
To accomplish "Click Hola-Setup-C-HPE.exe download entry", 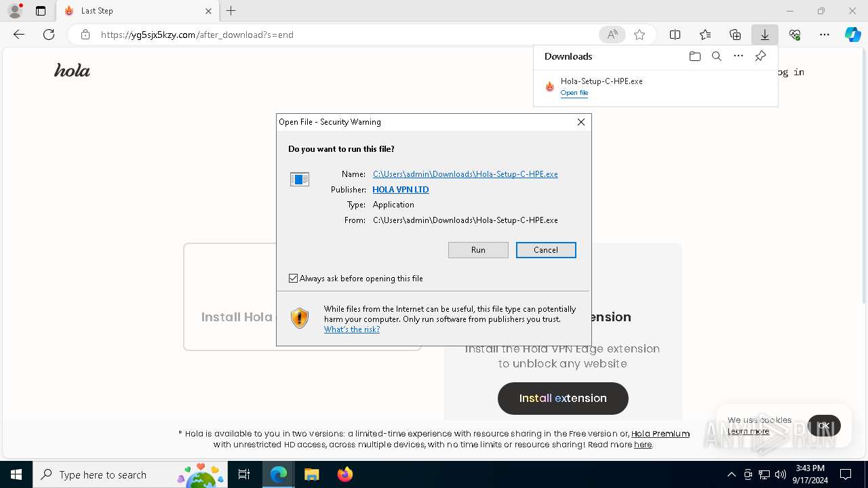I will point(656,86).
